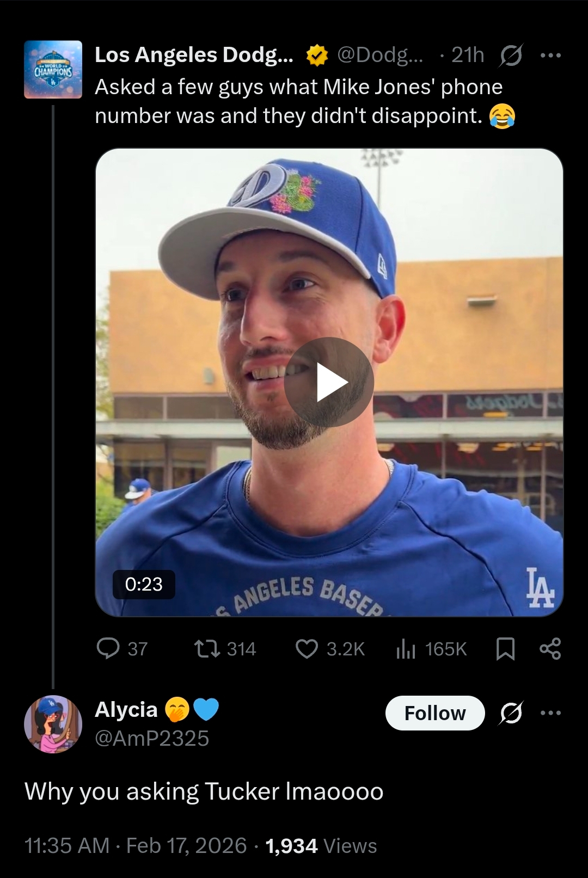Open Los Angeles Dodgers profile name
588x878 pixels.
coord(194,55)
